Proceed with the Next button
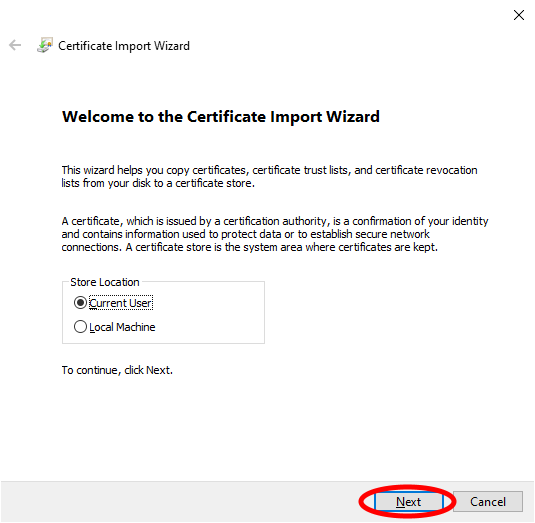 click(408, 502)
